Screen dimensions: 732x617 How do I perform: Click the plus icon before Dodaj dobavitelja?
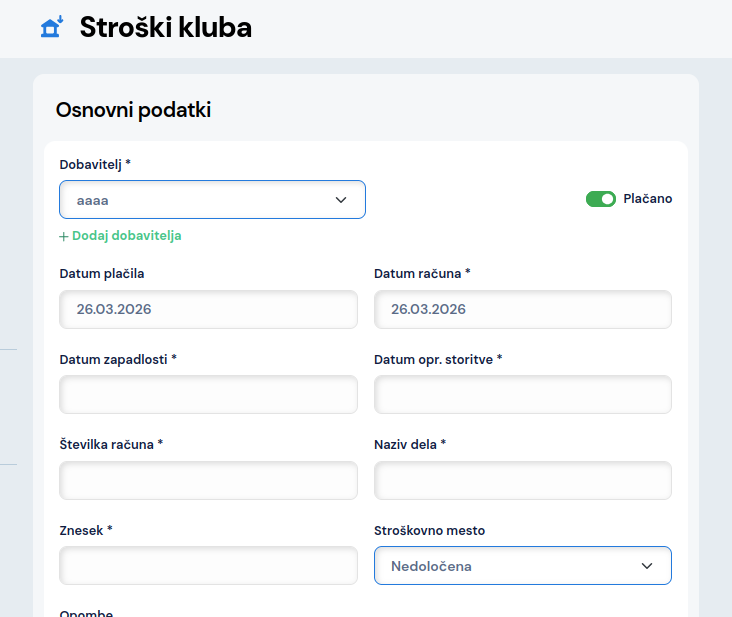64,236
